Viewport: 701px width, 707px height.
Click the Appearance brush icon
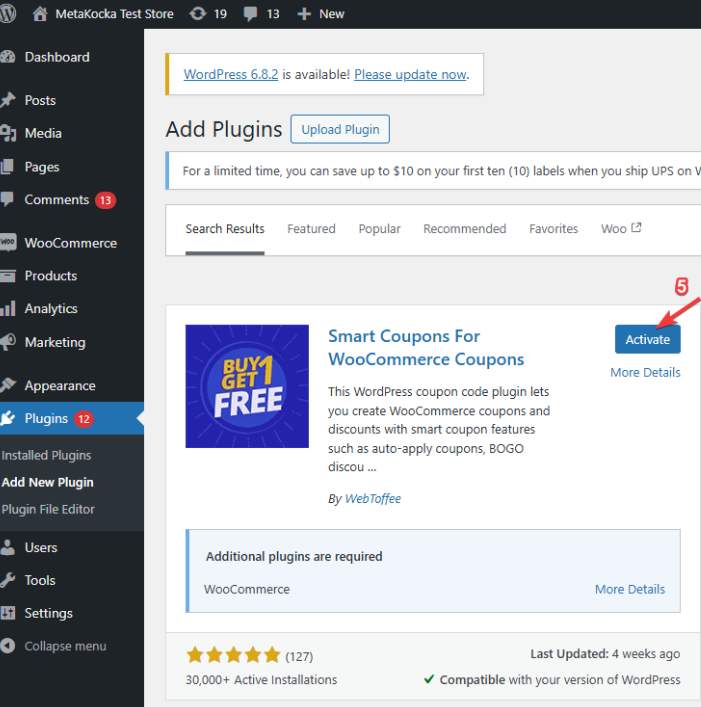pos(8,386)
